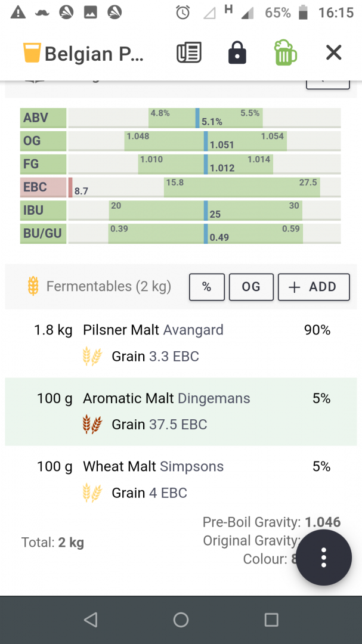Tap the Wheat Malt grain icon
Screen dimensions: 362x644
pyautogui.click(x=92, y=493)
